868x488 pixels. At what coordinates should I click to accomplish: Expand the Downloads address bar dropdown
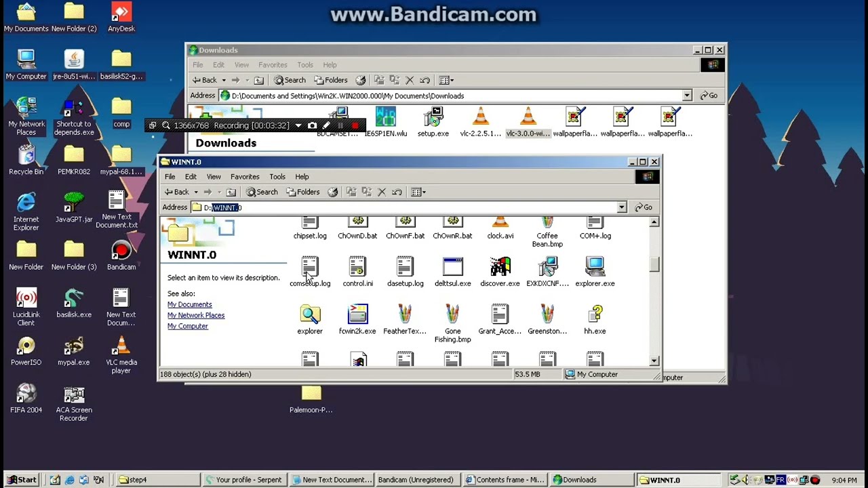pos(687,96)
